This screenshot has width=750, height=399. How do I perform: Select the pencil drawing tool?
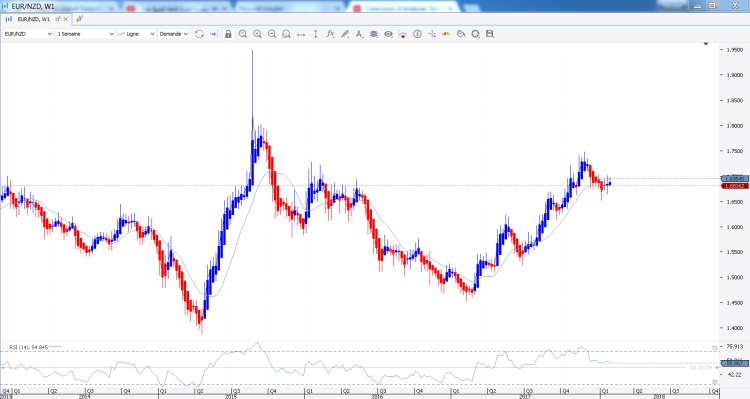344,34
